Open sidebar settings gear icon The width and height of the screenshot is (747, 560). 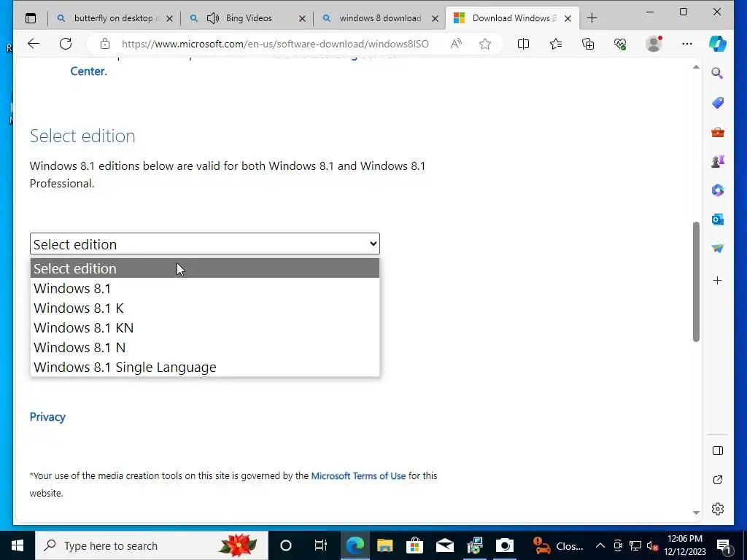tap(718, 509)
